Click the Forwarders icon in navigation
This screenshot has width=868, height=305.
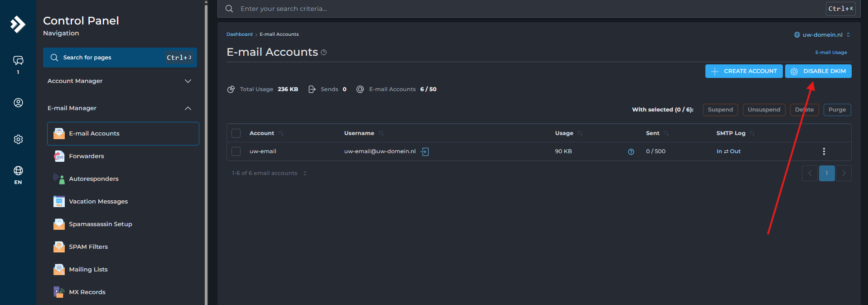(59, 156)
